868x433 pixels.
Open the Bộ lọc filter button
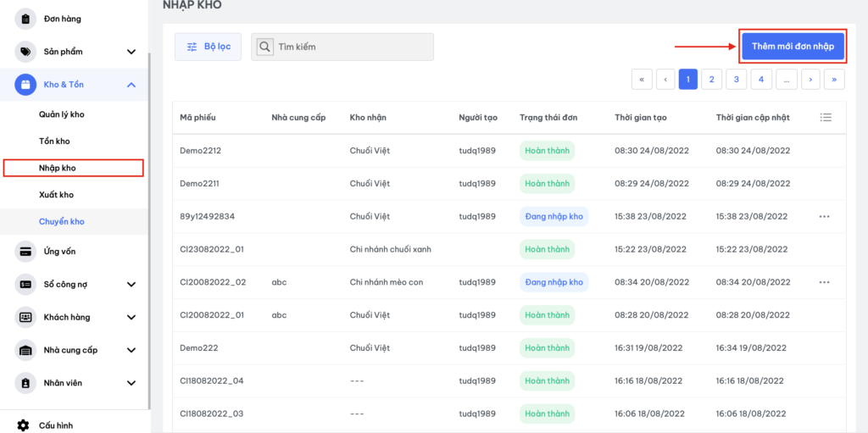[x=208, y=47]
